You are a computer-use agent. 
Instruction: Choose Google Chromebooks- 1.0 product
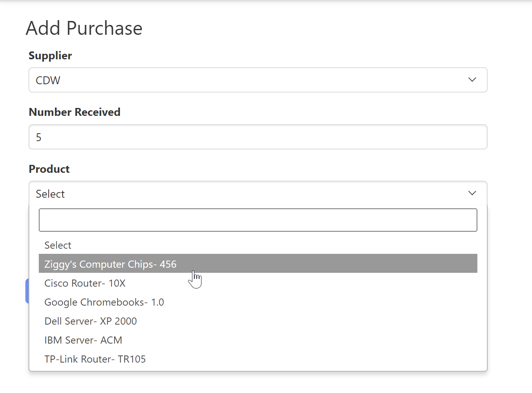[104, 302]
